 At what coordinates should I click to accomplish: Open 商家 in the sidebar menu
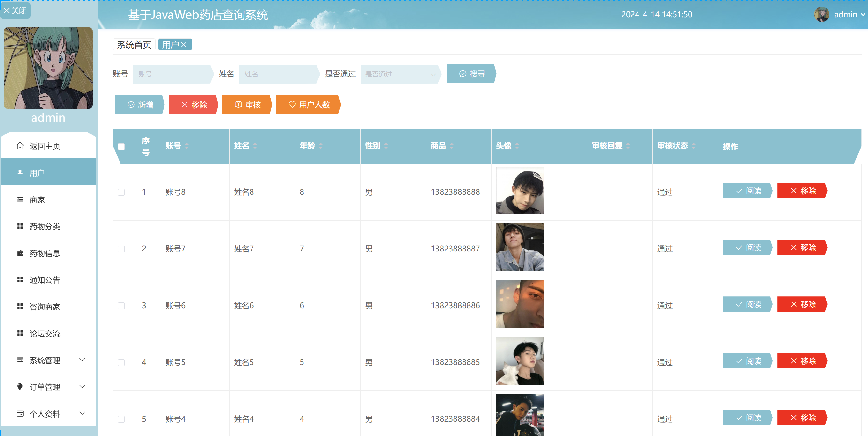(x=37, y=200)
